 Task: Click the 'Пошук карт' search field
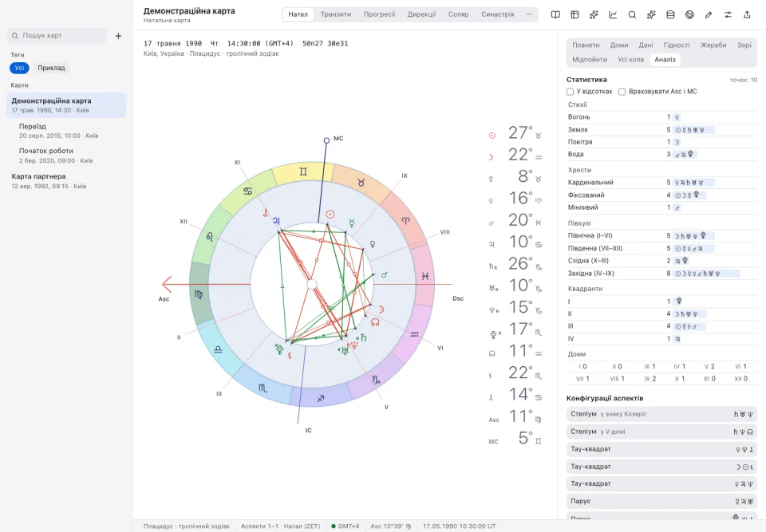(x=57, y=36)
